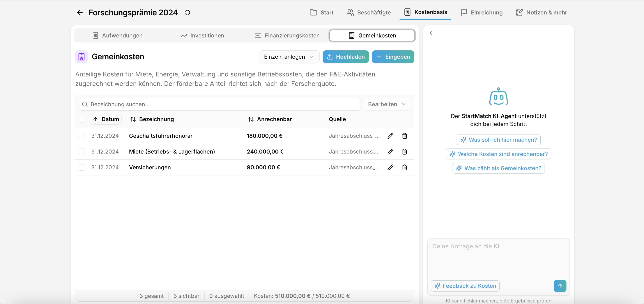Click the 90.000,00 € amount

click(264, 167)
